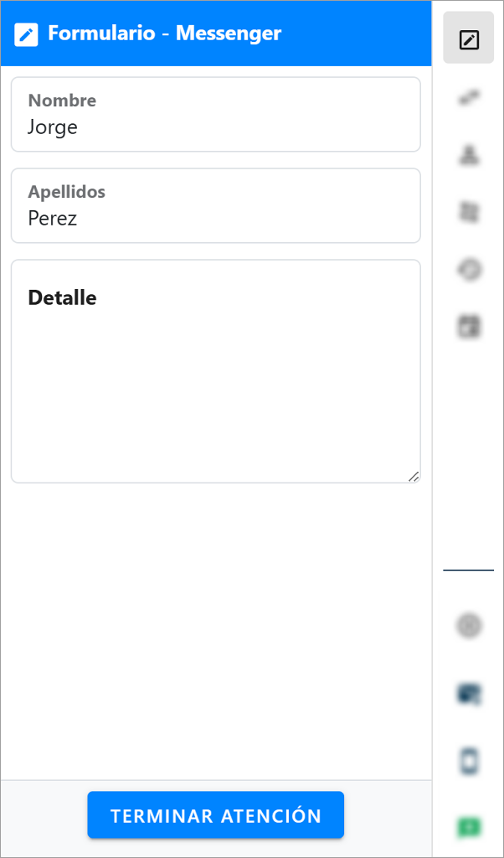Open the green WhatsApp channel icon

(x=468, y=826)
